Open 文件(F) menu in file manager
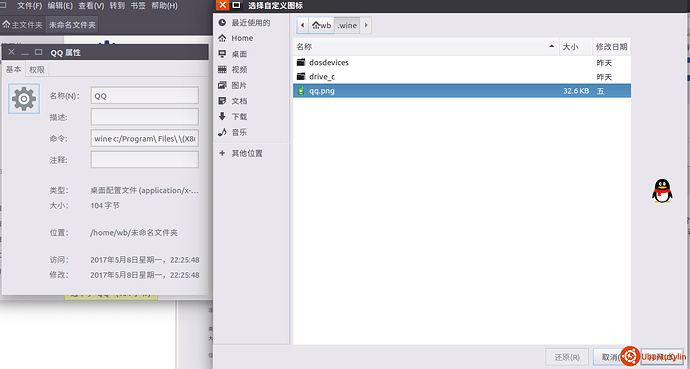The height and width of the screenshot is (369, 690). tap(29, 6)
